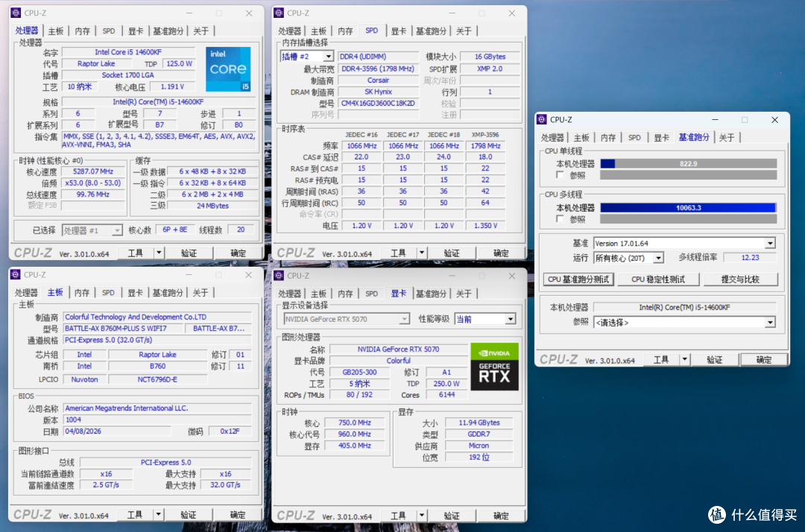The width and height of the screenshot is (805, 532).
Task: Click TDP value 125.0 W
Action: click(179, 63)
